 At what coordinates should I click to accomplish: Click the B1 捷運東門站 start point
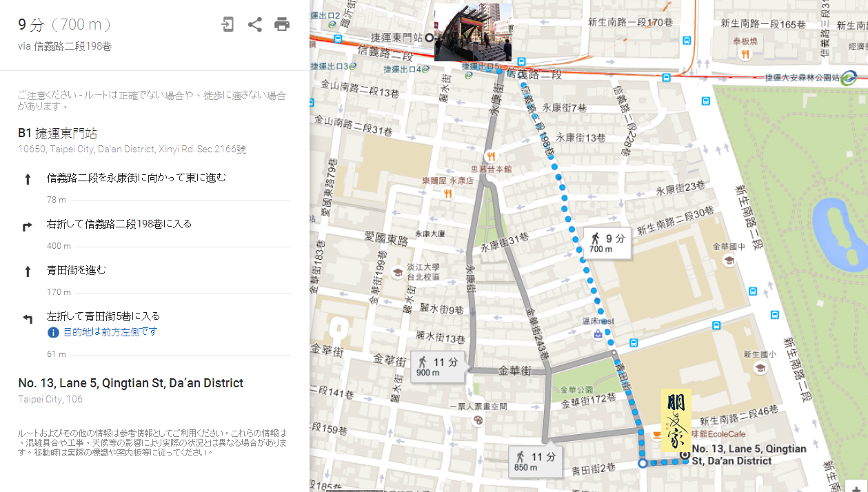57,133
